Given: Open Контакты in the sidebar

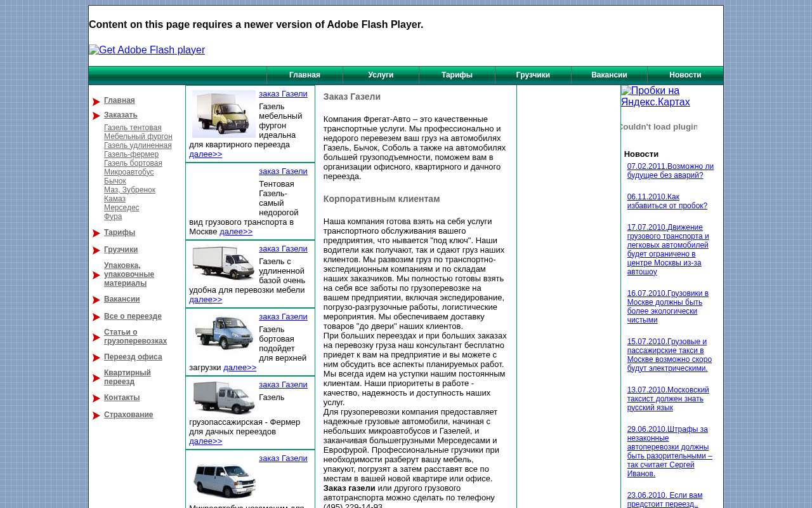Looking at the screenshot, I should (x=122, y=398).
